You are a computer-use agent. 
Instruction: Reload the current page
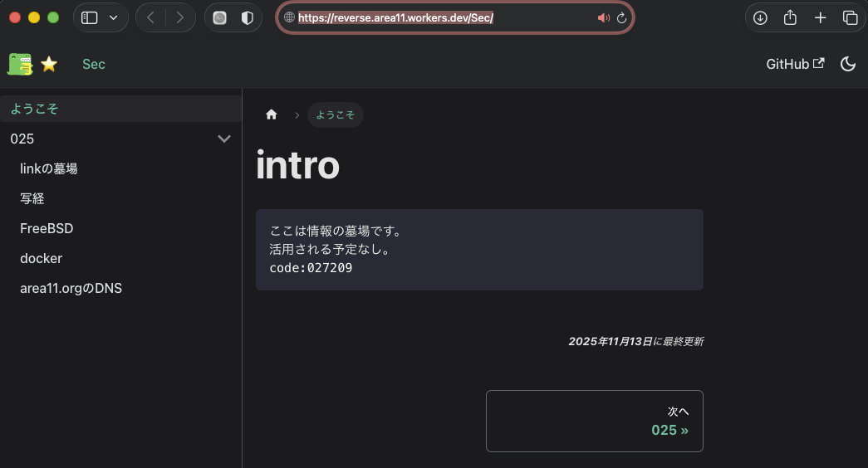[x=621, y=17]
